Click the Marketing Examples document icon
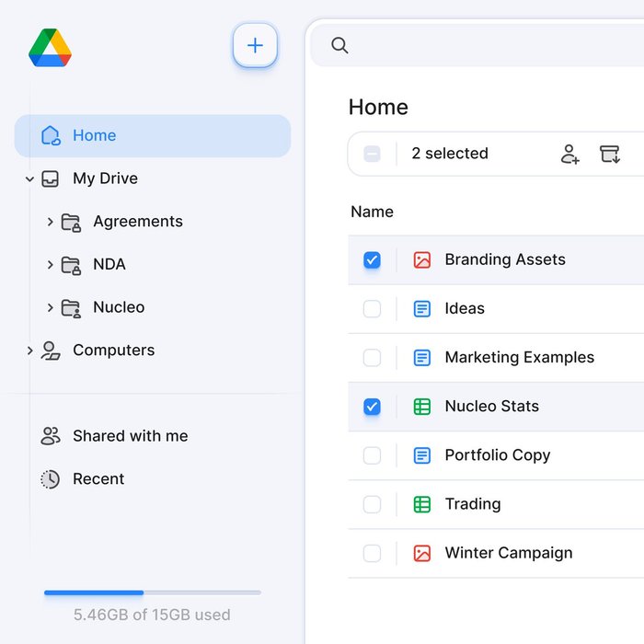This screenshot has width=644, height=644. [421, 358]
